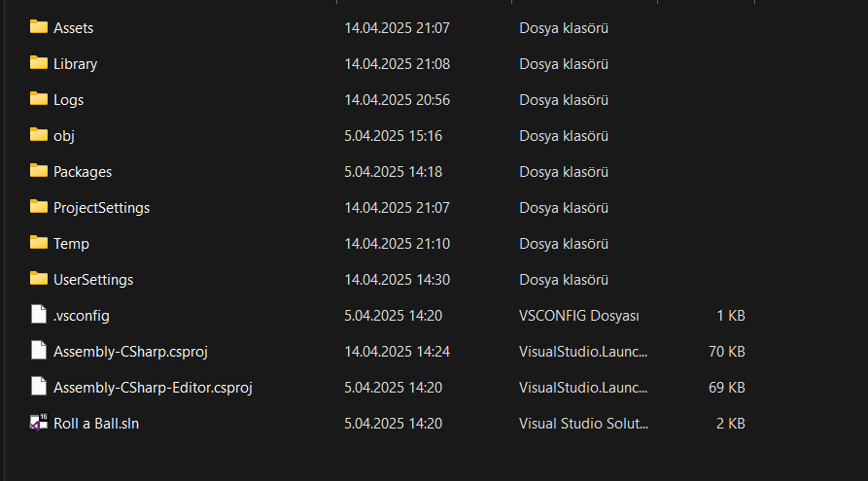This screenshot has height=481, width=868.
Task: Click the Library folder's modified date
Action: pyautogui.click(x=397, y=64)
